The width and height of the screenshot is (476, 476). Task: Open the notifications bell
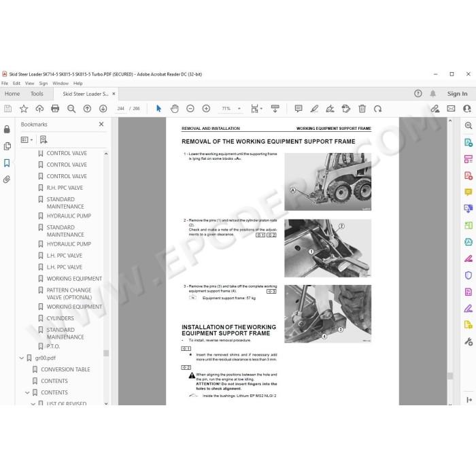[x=433, y=94]
